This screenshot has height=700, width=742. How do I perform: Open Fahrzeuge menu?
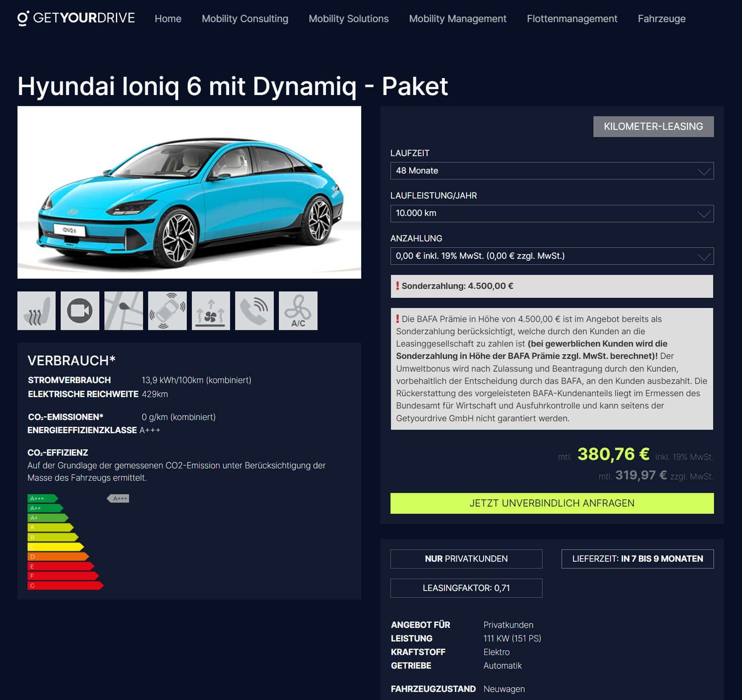point(661,19)
